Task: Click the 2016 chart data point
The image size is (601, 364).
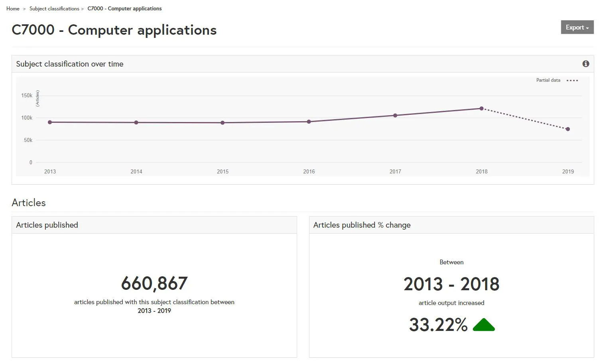Action: [x=309, y=122]
